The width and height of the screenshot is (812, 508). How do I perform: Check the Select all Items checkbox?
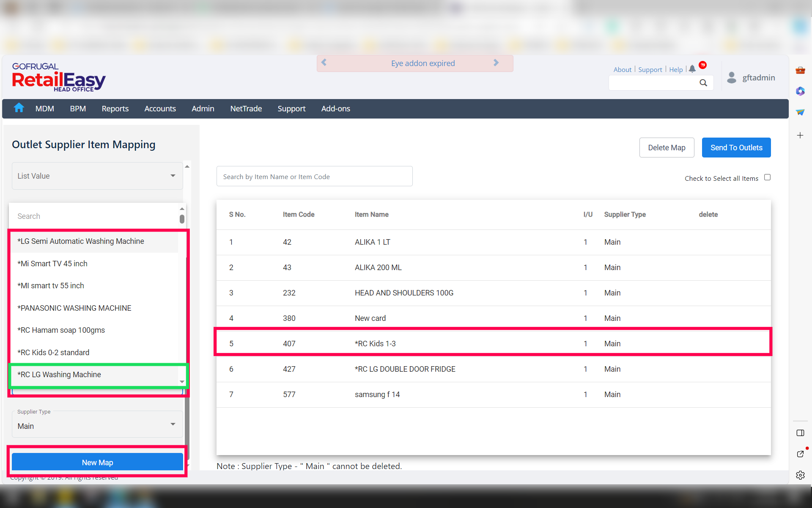coord(767,177)
